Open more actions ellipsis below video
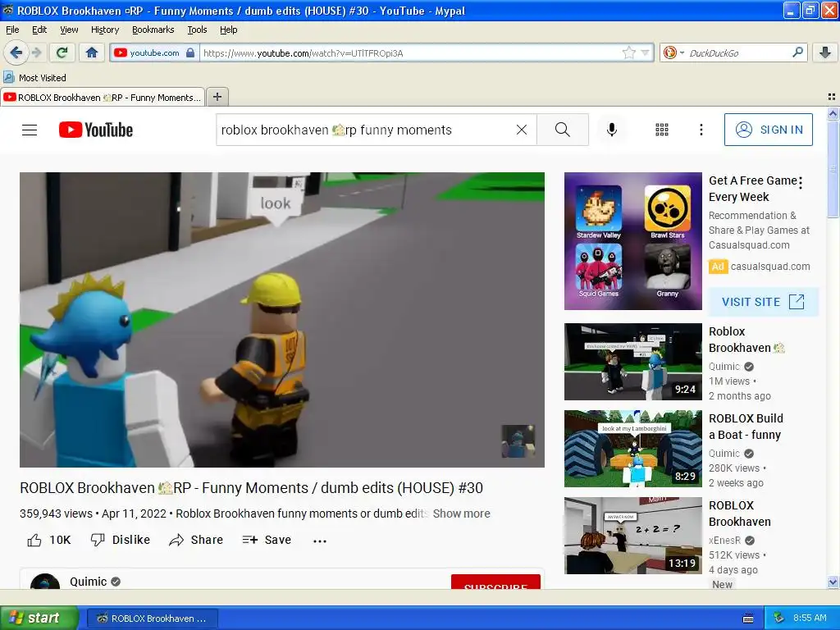 (320, 541)
